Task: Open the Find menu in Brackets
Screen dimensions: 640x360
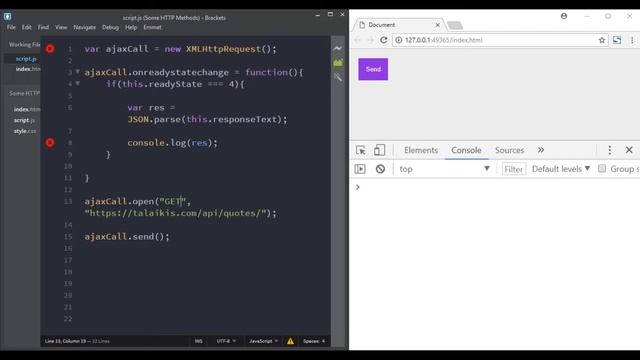Action: pyautogui.click(x=43, y=27)
